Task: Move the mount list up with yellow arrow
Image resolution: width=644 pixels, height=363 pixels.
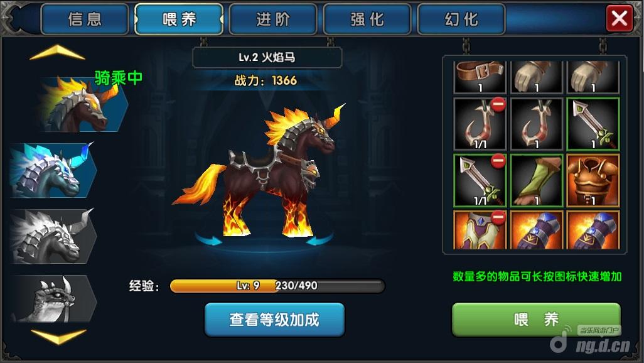Action: pyautogui.click(x=58, y=52)
